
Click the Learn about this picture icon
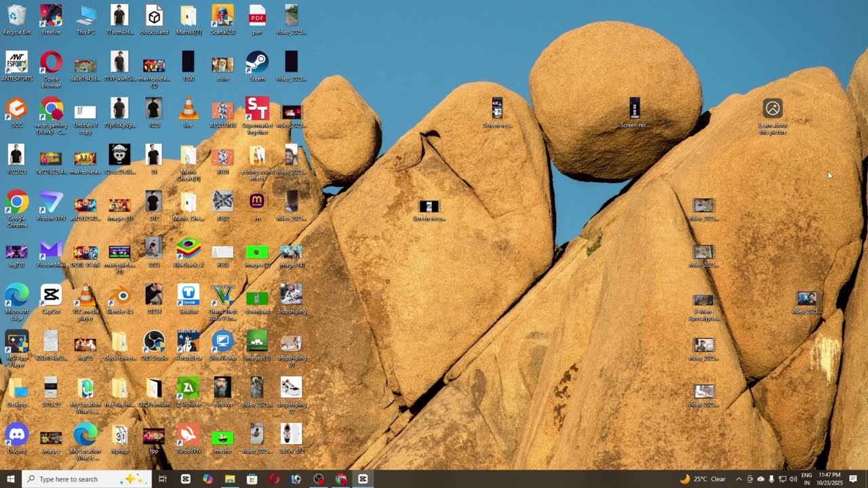772,117
